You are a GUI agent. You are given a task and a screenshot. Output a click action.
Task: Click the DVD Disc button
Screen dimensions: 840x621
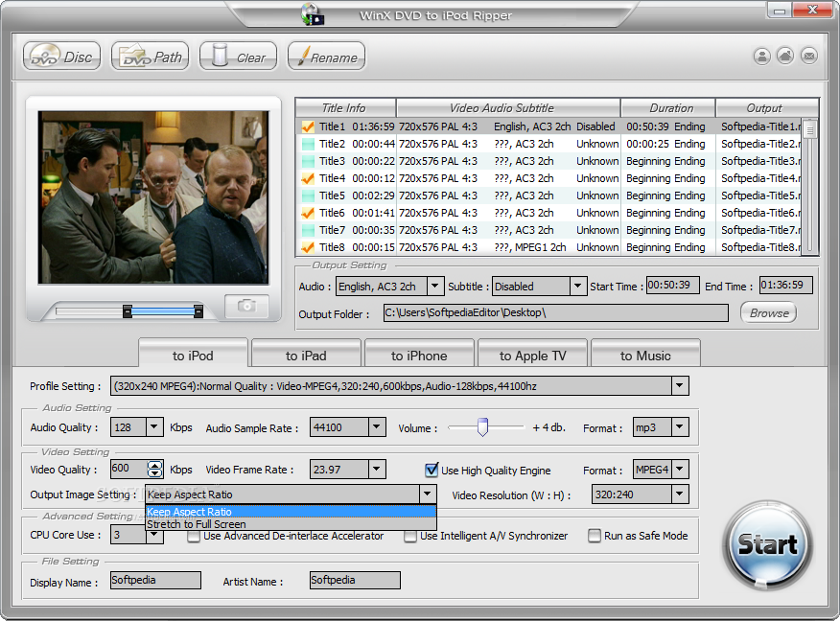pyautogui.click(x=61, y=57)
